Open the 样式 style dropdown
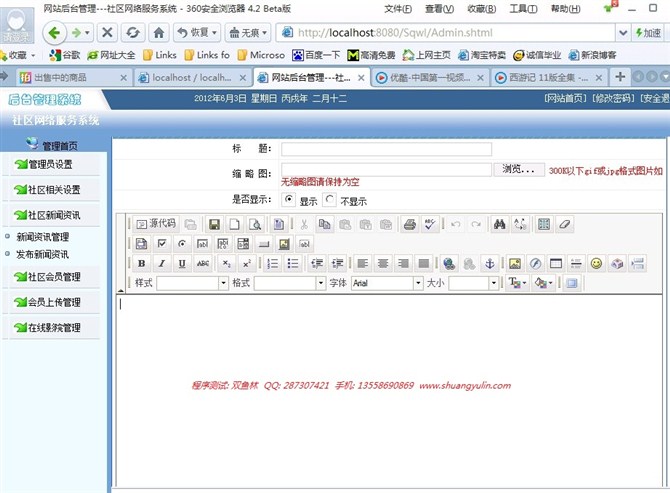Screen dimensions: 670x493 tap(192, 284)
